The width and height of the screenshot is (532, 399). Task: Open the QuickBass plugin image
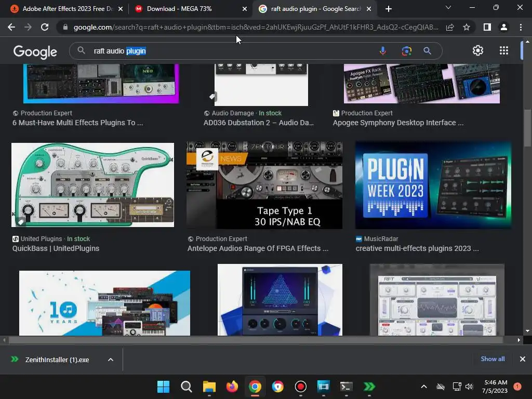(x=92, y=185)
